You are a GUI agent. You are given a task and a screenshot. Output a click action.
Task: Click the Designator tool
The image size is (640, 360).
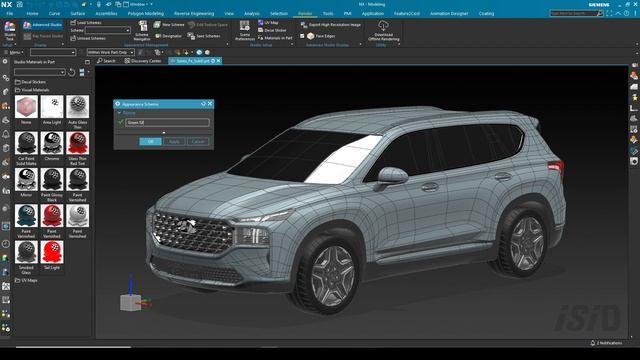[x=169, y=36]
